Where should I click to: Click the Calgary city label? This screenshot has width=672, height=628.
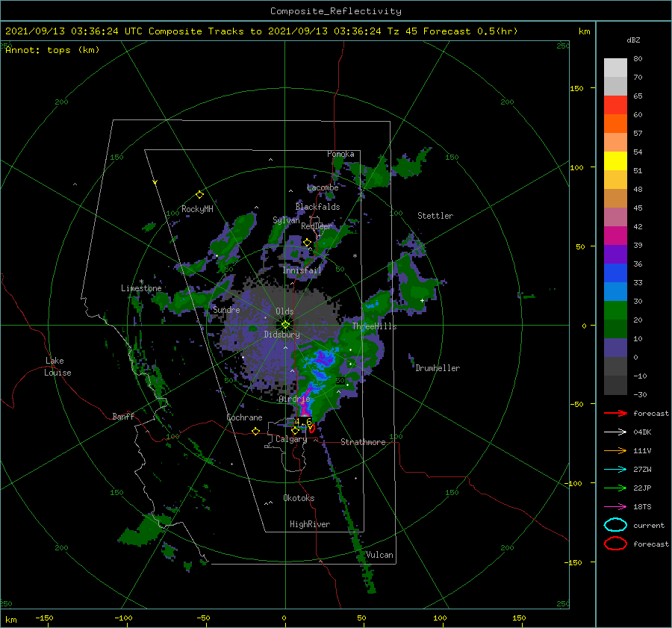pos(291,439)
